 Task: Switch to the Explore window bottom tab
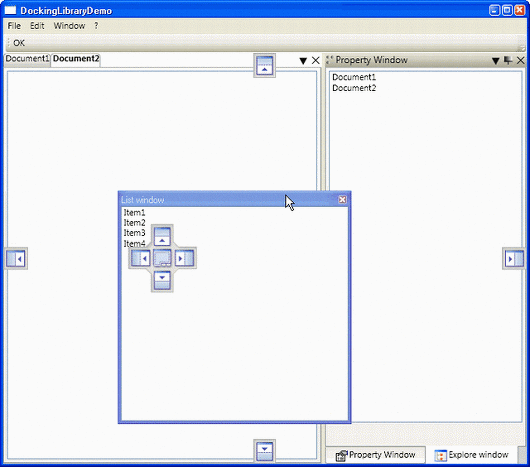471,455
